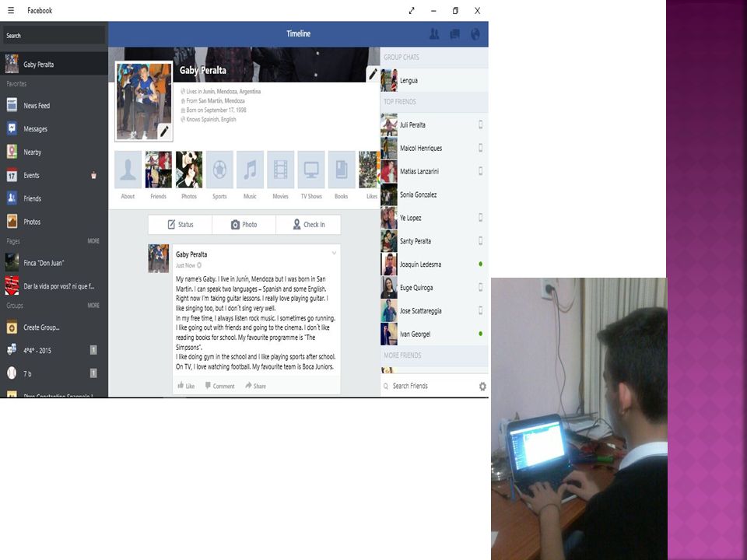Open Lengua group chat

(434, 80)
